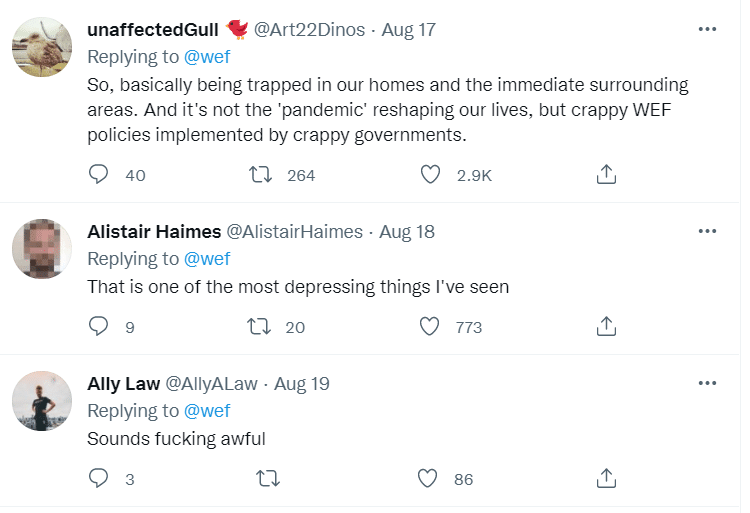
Task: Retweet Ally Law's tweet
Action: coord(267,479)
